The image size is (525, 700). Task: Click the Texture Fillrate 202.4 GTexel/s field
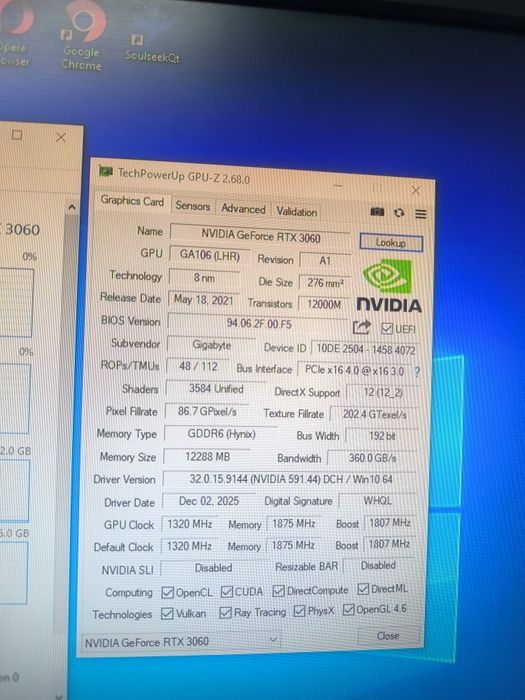point(374,414)
